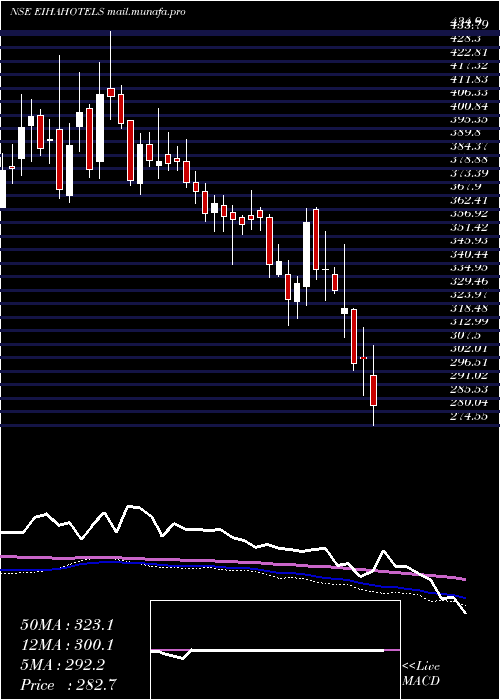Click the 400.84 price axis label
The image size is (500, 700).
pos(469,106)
